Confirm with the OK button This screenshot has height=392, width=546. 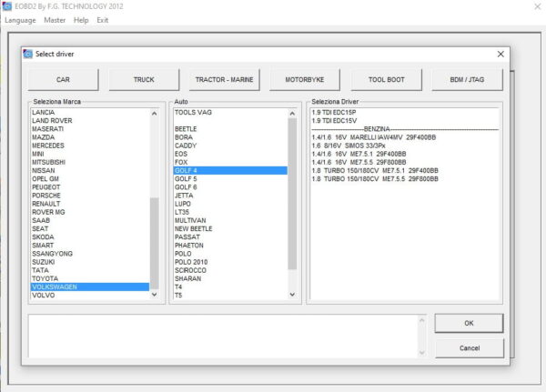(x=469, y=323)
